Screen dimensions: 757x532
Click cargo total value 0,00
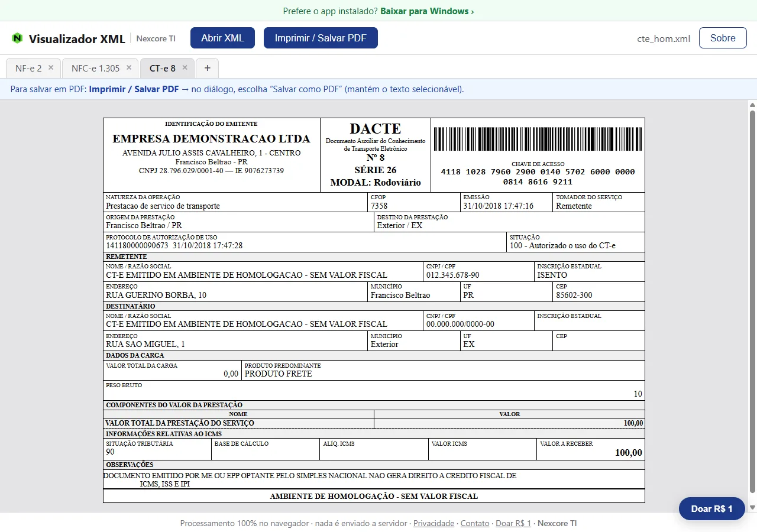click(x=231, y=374)
